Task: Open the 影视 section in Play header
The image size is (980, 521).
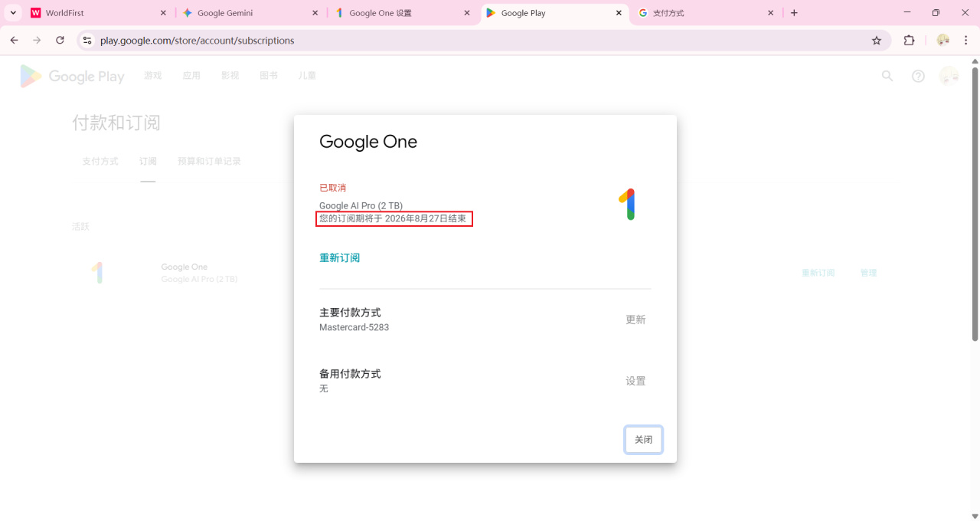Action: coord(230,76)
